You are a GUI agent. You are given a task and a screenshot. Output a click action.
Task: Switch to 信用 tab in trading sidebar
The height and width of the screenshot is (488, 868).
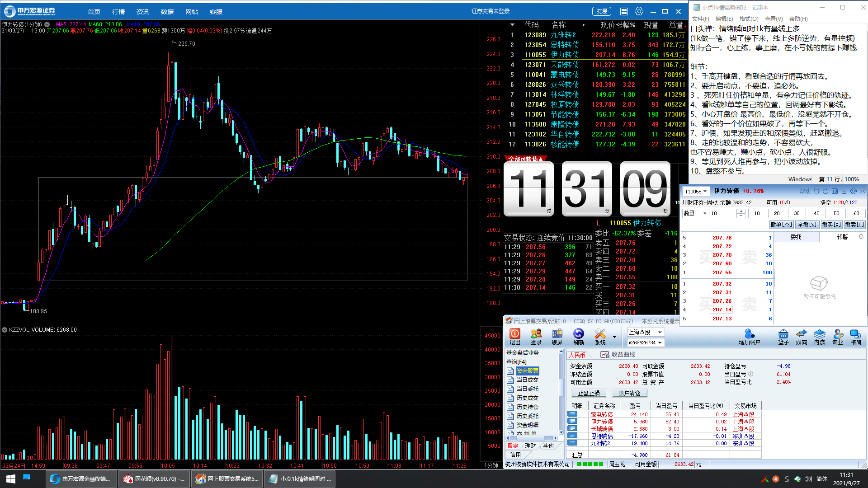(x=515, y=455)
